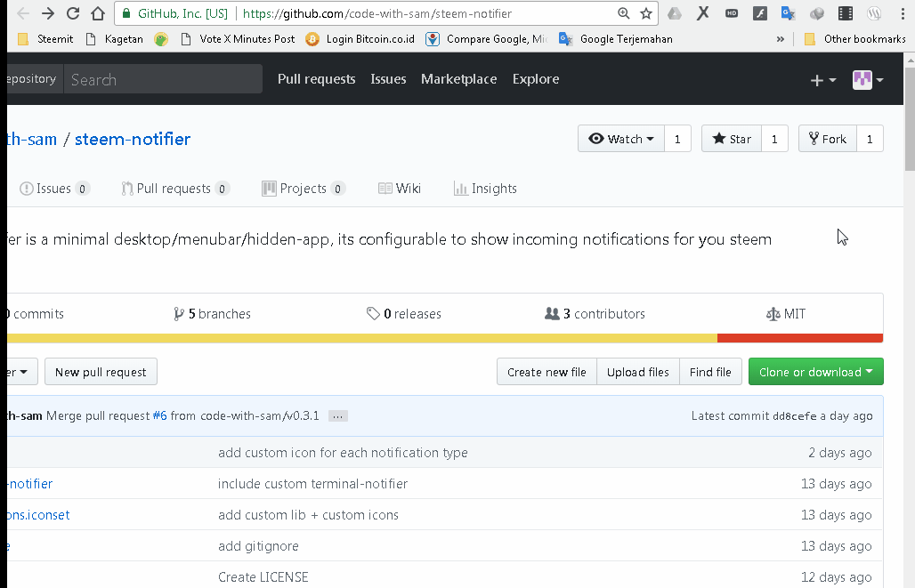Switch to repository Pull requests tab
Screen dimensions: 915x588
175,189
